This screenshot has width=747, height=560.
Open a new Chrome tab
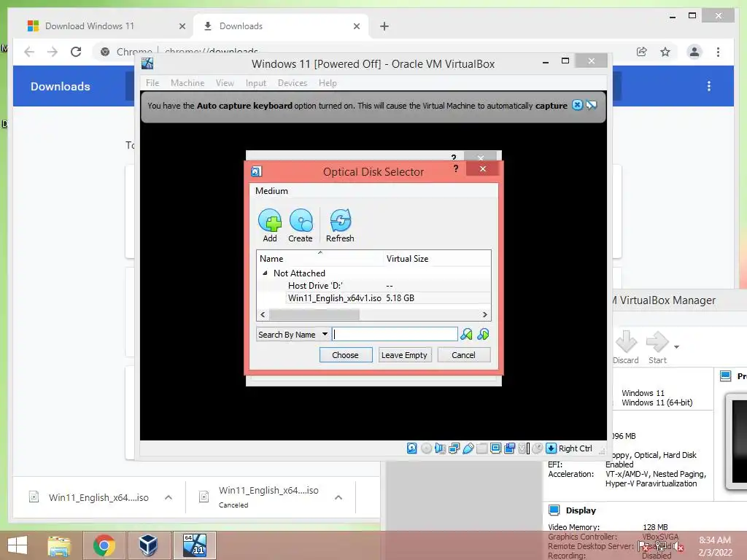coord(384,26)
